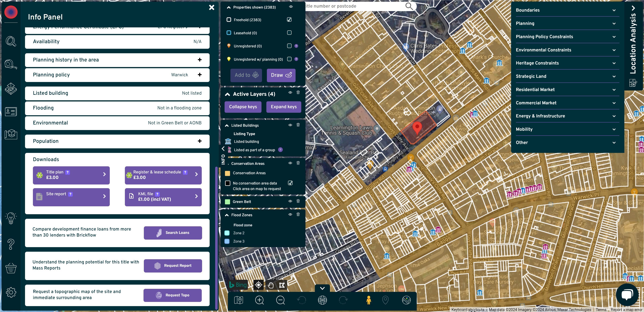This screenshot has width=644, height=312.
Task: Open the 3D globe view icon
Action: coord(322,300)
